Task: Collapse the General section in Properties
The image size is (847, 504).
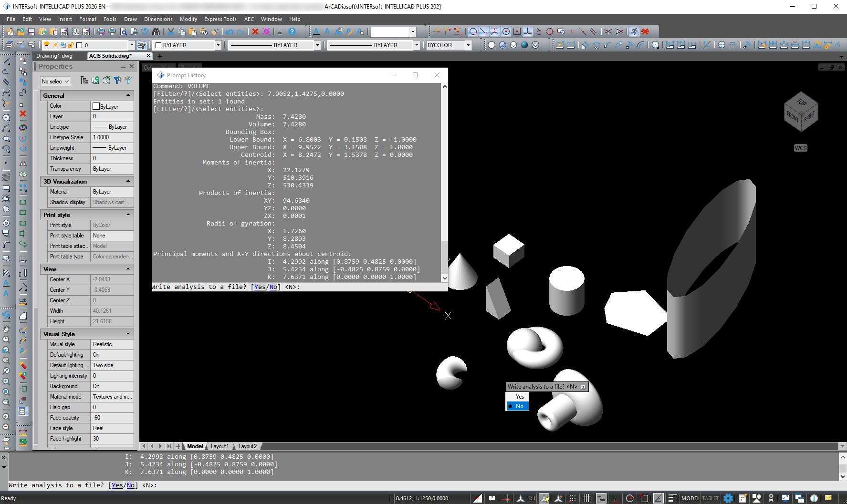Action: click(128, 95)
